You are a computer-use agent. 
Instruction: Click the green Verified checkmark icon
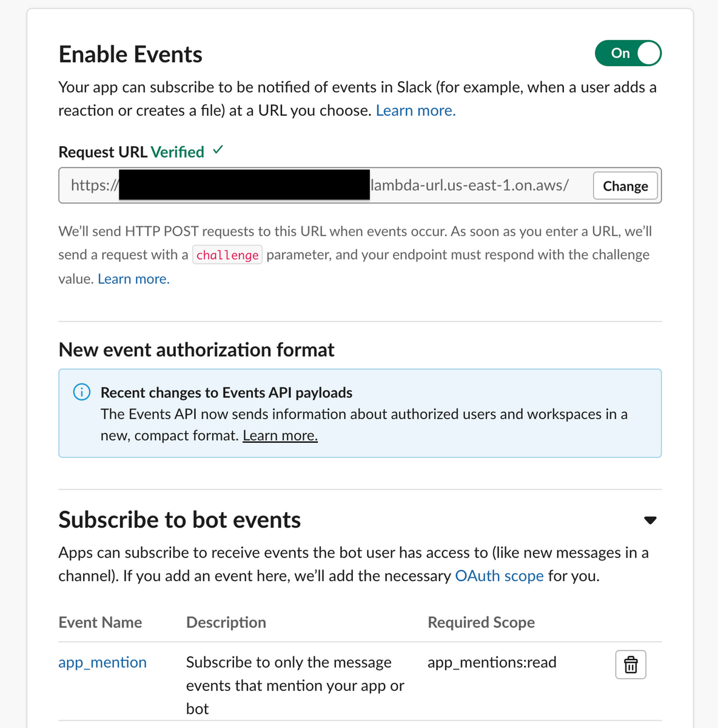coord(218,150)
